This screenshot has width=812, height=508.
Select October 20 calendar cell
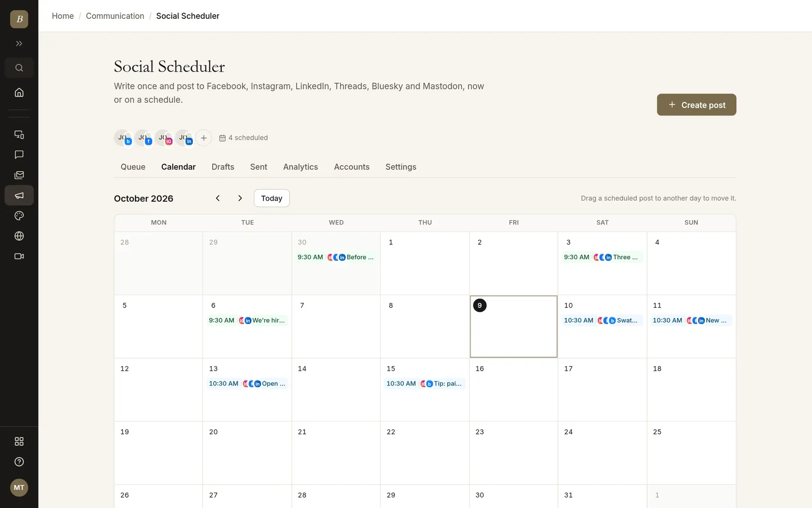point(247,453)
